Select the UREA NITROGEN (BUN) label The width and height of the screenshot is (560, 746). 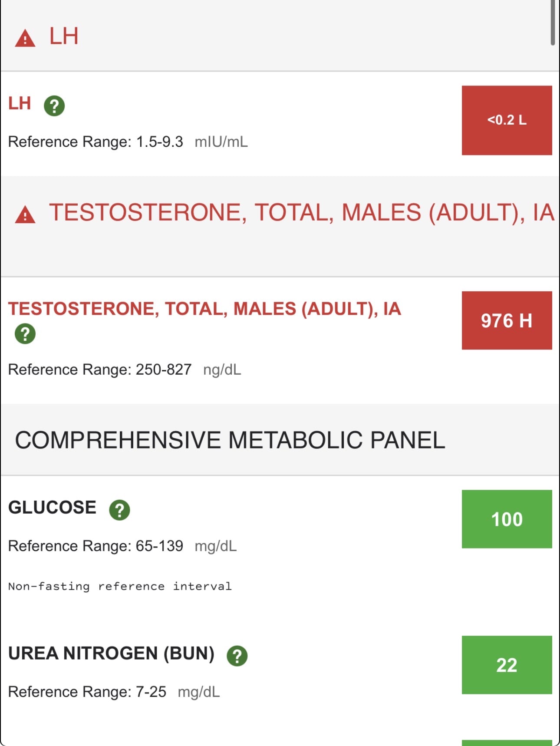pyautogui.click(x=112, y=654)
